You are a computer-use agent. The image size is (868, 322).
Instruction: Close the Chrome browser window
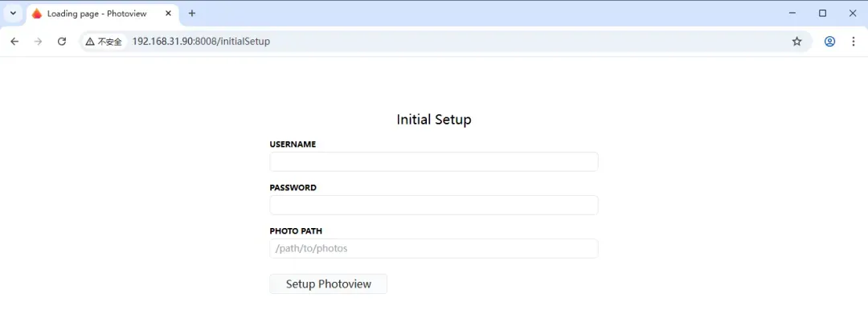(x=853, y=14)
